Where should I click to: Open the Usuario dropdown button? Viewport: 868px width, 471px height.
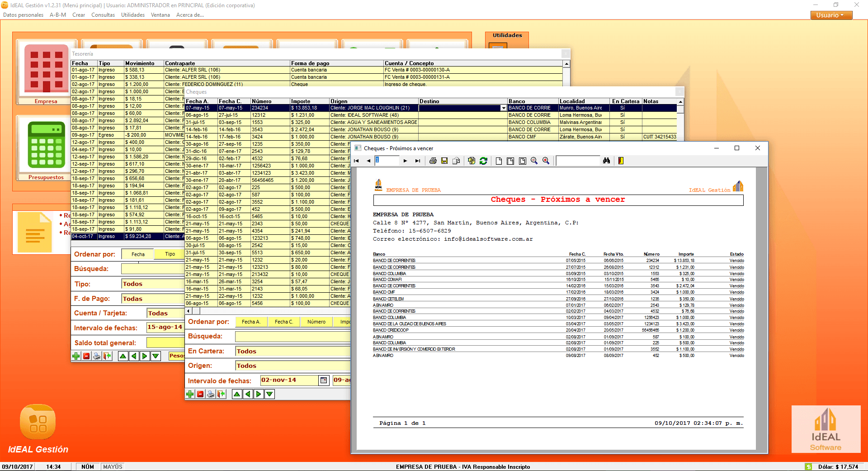point(831,15)
